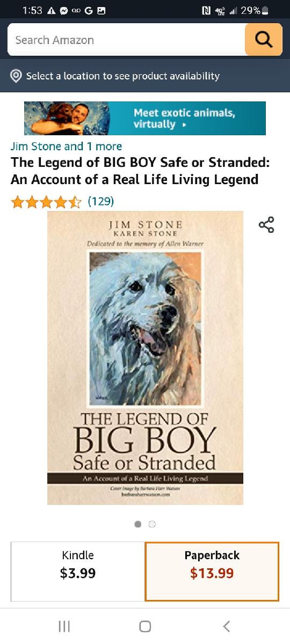The height and width of the screenshot is (644, 290).
Task: Tap the share icon beside book cover
Action: click(x=266, y=225)
